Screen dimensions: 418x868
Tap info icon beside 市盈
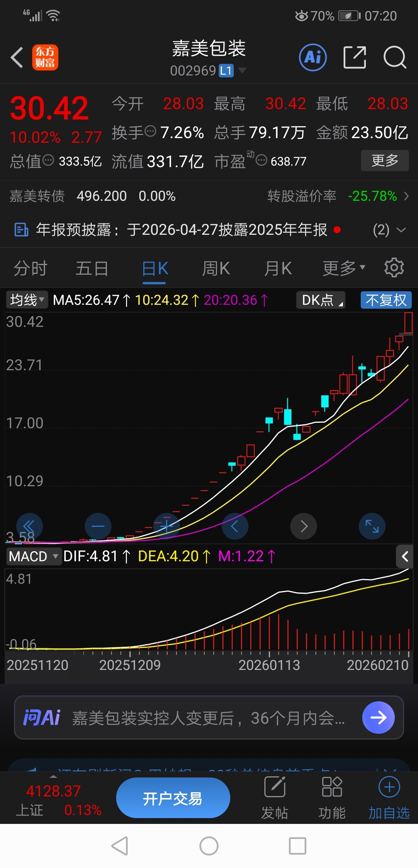pos(262,160)
